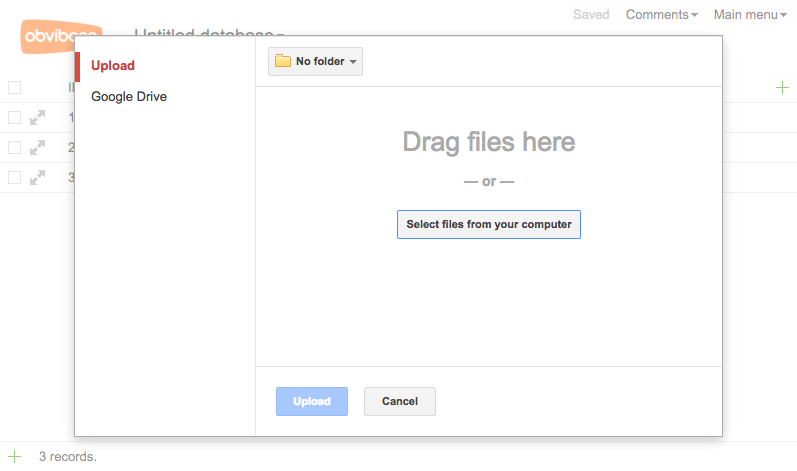Image resolution: width=797 pixels, height=471 pixels.
Task: Open the No folder dropdown
Action: click(315, 61)
